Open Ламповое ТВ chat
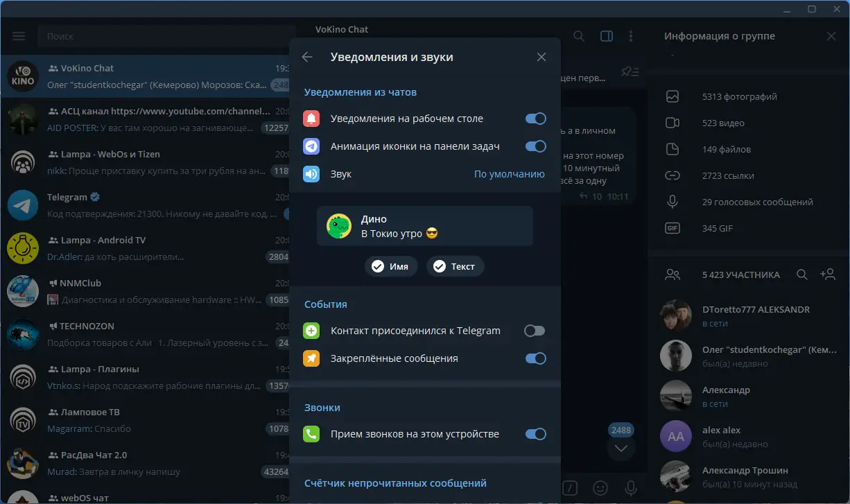Image resolution: width=850 pixels, height=504 pixels. click(145, 421)
